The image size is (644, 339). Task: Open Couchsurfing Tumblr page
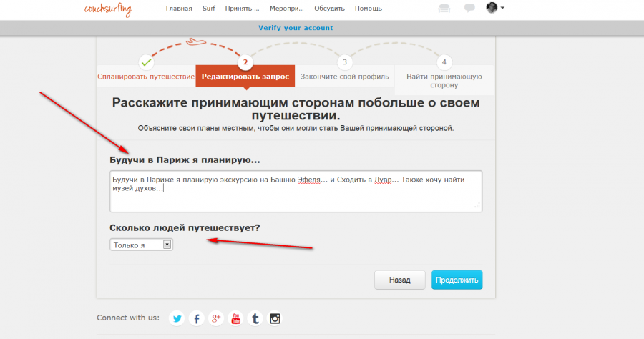pyautogui.click(x=255, y=318)
